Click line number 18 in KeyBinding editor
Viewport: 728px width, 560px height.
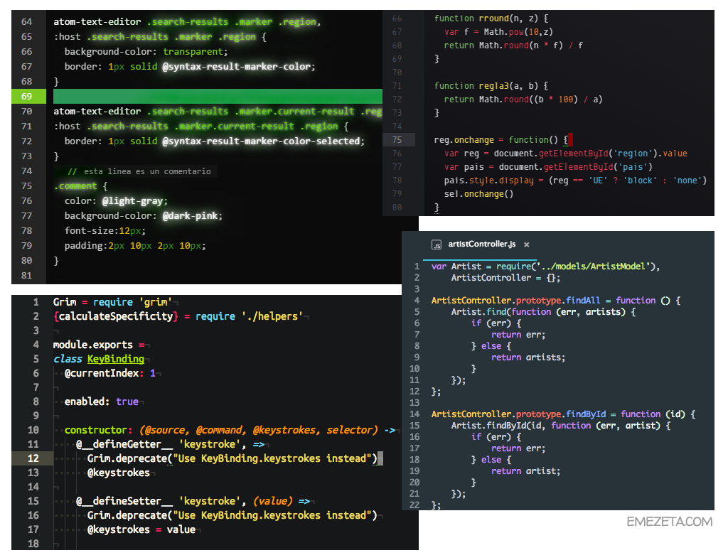33,543
